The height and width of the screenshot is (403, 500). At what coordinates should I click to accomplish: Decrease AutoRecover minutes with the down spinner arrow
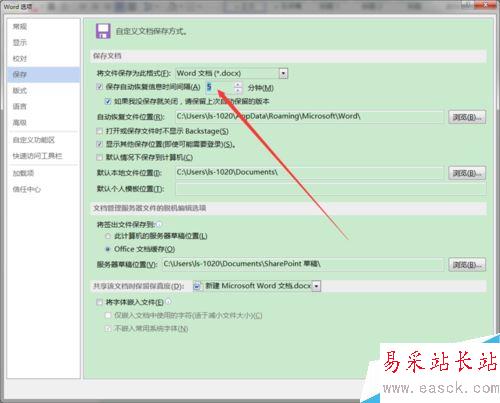click(x=238, y=90)
